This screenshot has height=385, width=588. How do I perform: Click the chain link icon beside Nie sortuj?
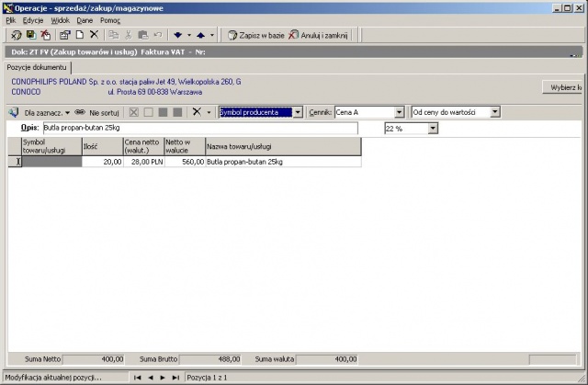coord(80,112)
